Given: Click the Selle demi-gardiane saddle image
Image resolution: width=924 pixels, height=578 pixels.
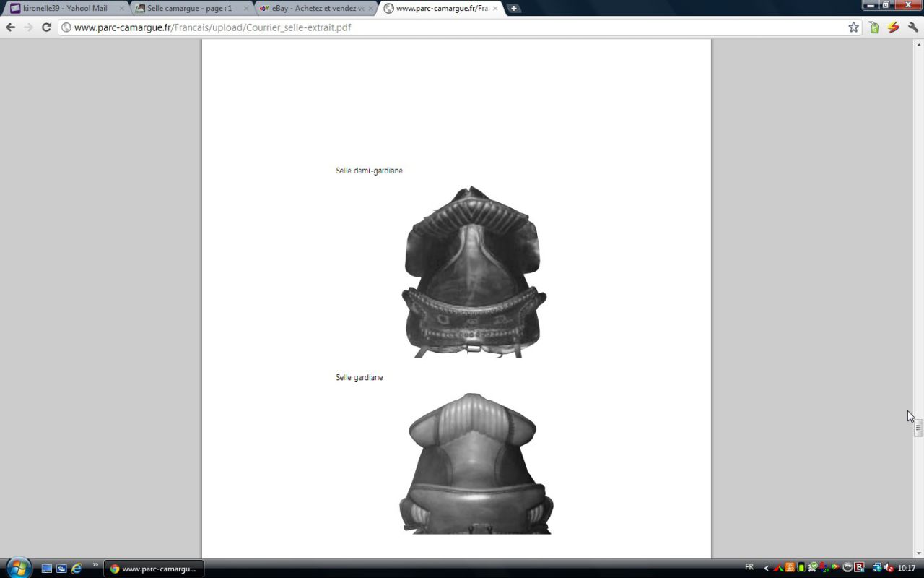Looking at the screenshot, I should [x=474, y=272].
